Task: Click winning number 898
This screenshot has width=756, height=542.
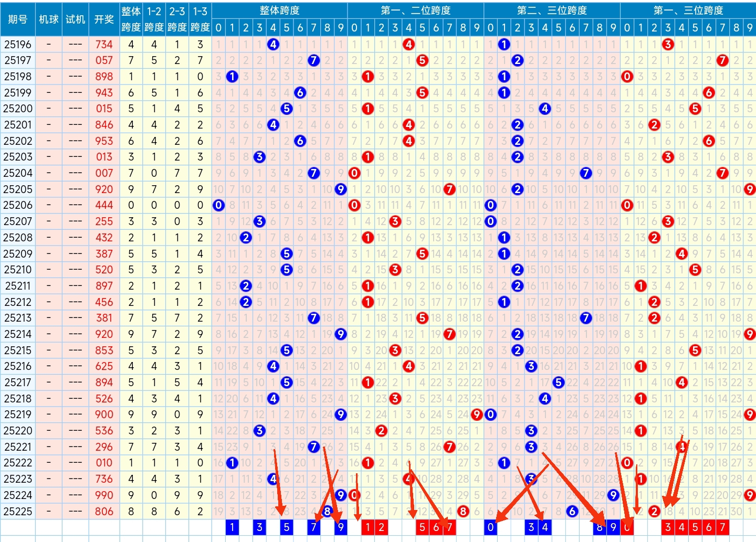Action: coord(104,77)
